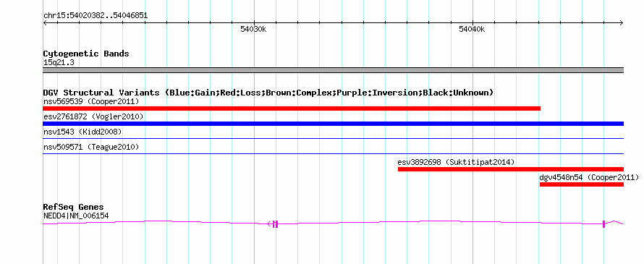Click the RefSeq Genes track title

(74, 207)
